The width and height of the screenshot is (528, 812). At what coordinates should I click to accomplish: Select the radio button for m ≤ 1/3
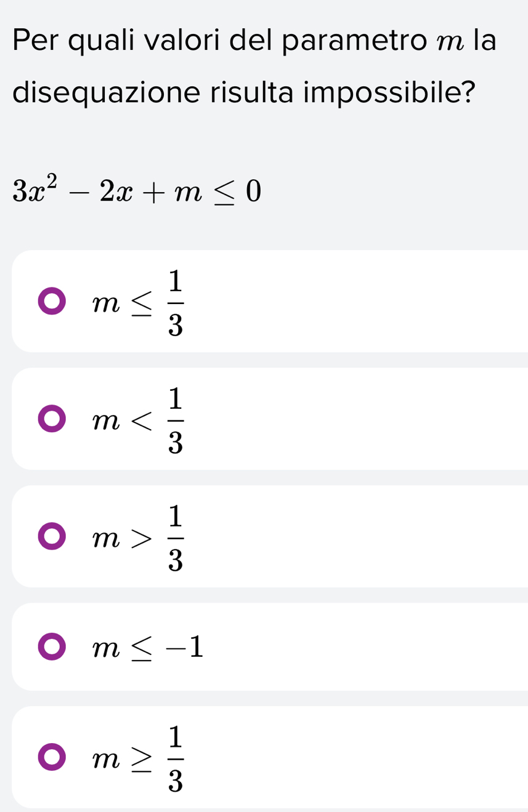coord(52,302)
